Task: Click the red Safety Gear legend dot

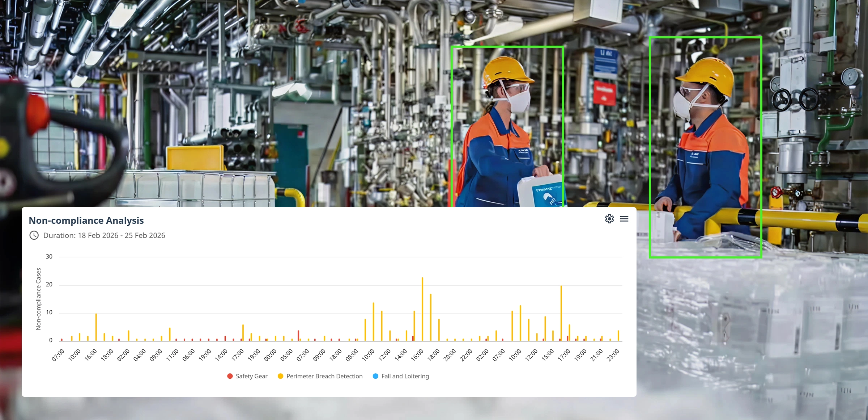Action: [230, 376]
